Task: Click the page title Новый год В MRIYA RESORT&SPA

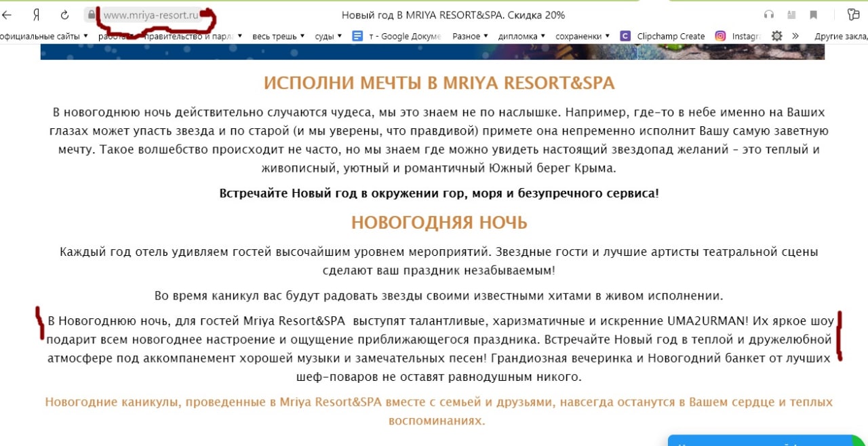Action: click(x=453, y=15)
